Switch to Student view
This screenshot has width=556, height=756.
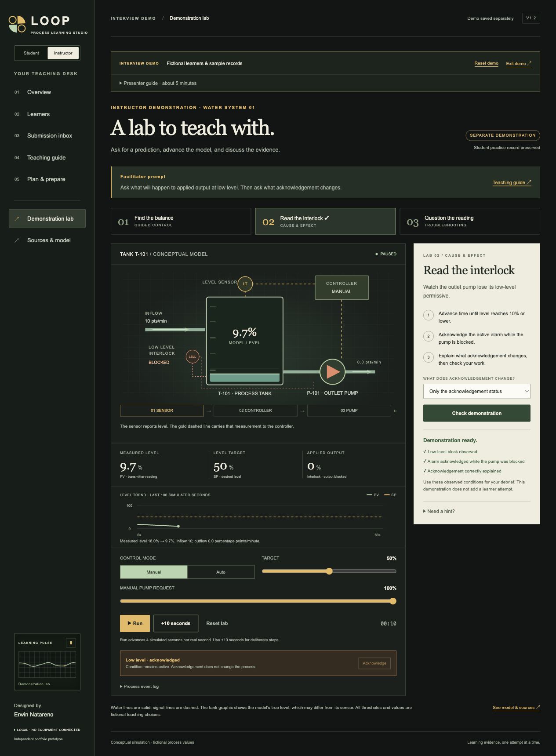point(31,53)
